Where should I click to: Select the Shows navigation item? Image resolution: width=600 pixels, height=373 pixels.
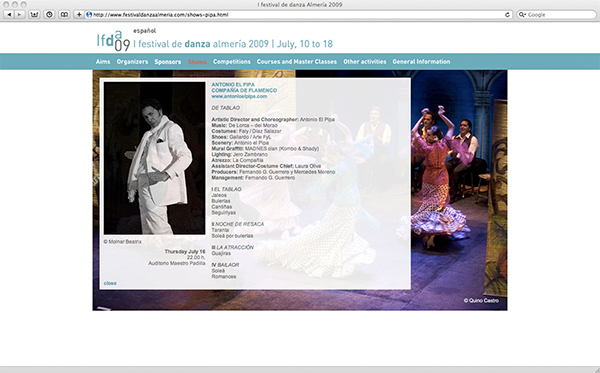197,62
